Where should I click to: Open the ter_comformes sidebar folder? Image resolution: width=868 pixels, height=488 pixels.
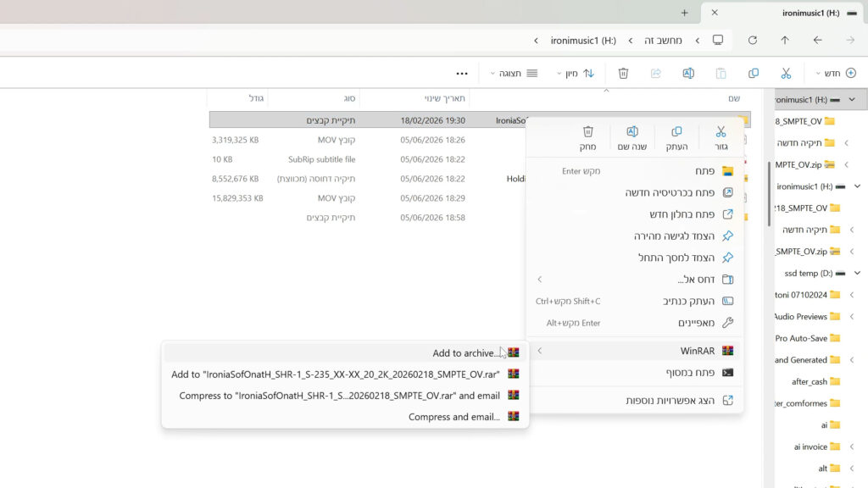[807, 403]
